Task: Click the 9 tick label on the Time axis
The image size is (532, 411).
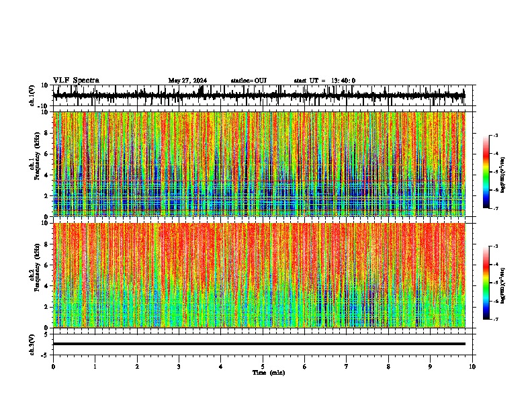Action: pos(430,367)
